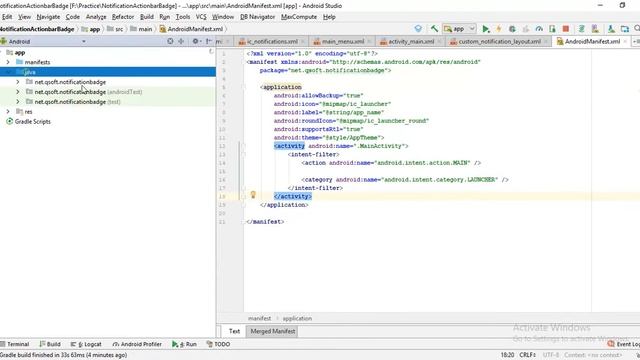640x360 pixels.
Task: Switch to activity_main.xml tab
Action: [411, 42]
